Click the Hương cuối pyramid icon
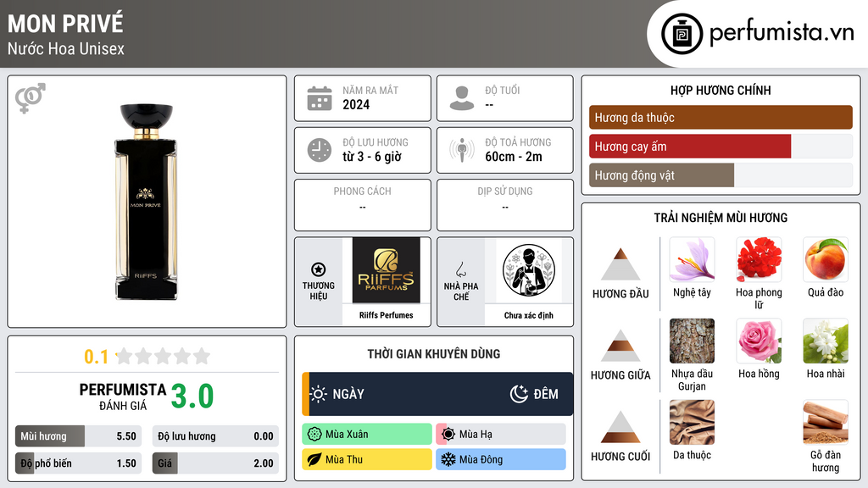Viewport: 868px width, 488px height. tap(620, 427)
